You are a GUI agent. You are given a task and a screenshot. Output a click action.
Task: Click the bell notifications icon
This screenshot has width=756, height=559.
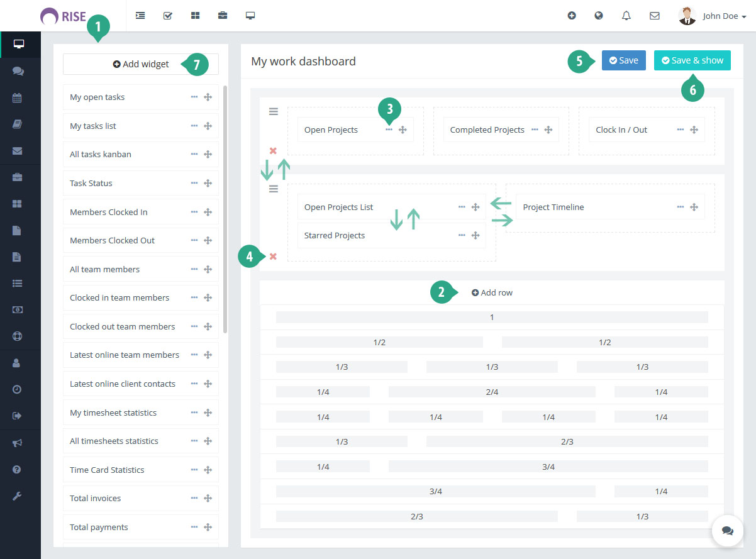(x=626, y=16)
